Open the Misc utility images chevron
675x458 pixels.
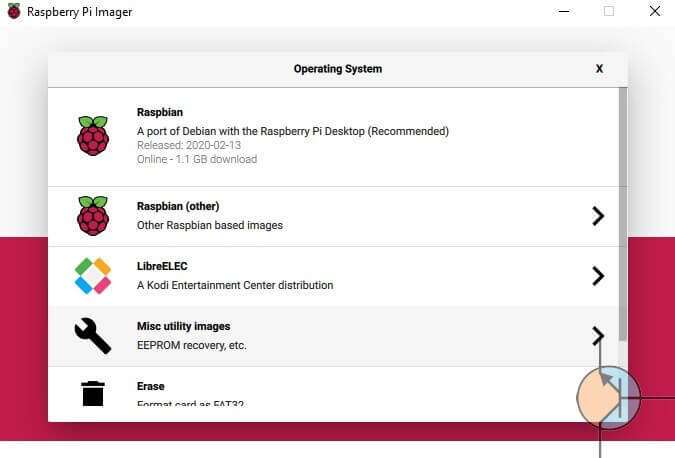598,336
